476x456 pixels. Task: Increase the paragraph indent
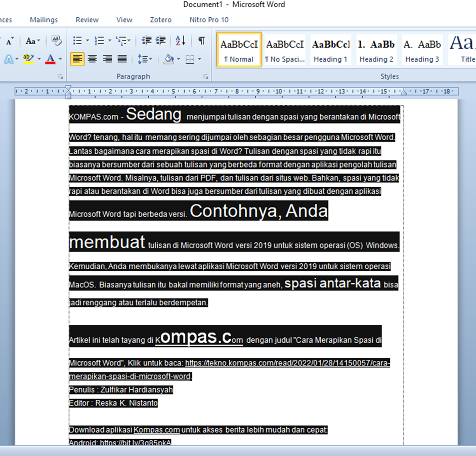click(x=160, y=40)
